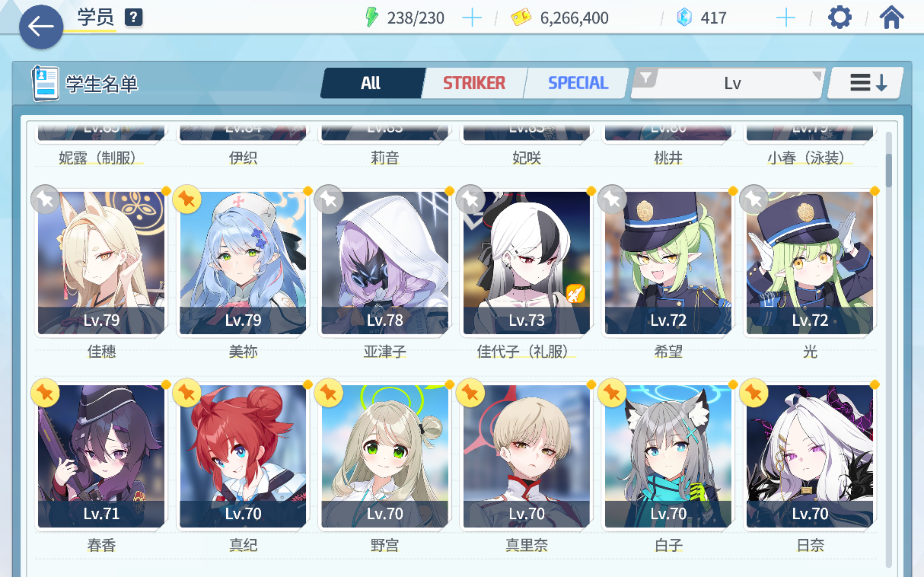The image size is (924, 577).
Task: Open the settings gear icon
Action: 839,18
